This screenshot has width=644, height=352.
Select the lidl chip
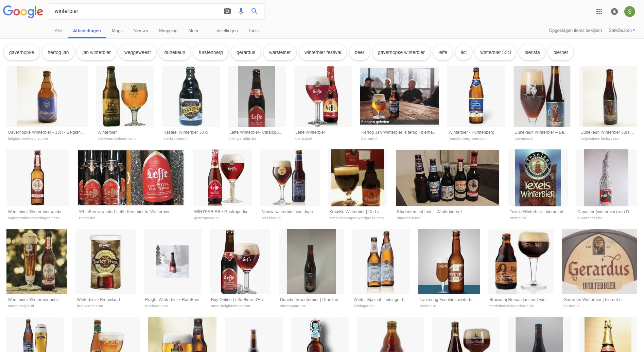(x=464, y=52)
